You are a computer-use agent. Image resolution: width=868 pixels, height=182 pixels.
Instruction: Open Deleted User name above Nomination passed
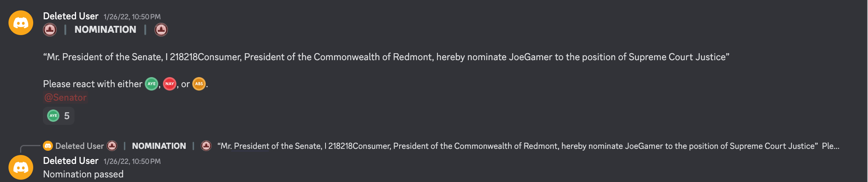coord(71,161)
